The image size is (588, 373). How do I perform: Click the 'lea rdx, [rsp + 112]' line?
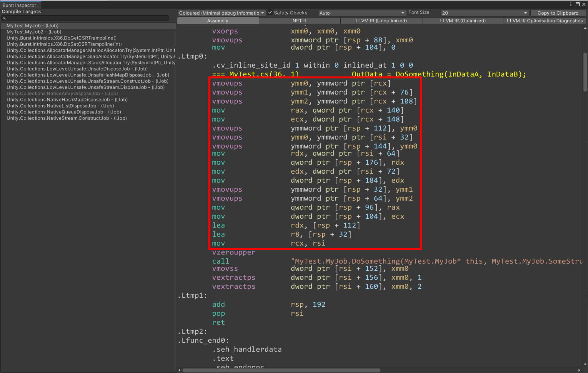pyautogui.click(x=286, y=225)
